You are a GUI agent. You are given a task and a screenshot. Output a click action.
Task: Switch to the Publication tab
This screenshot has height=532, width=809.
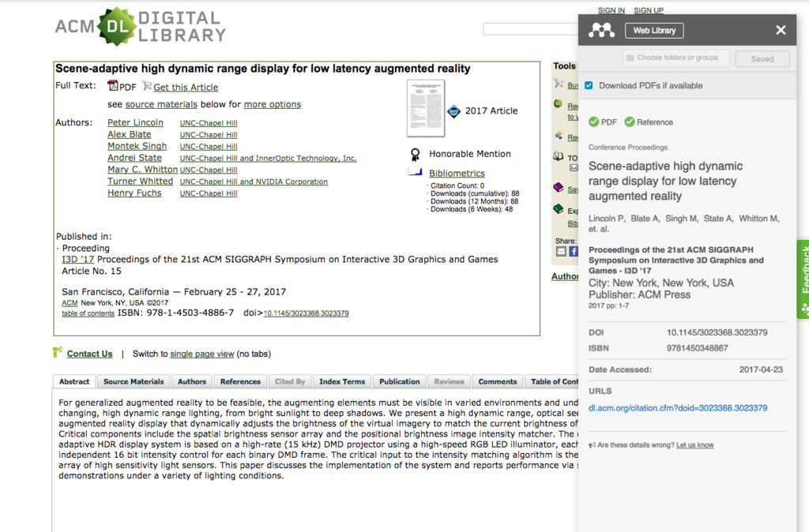point(399,381)
